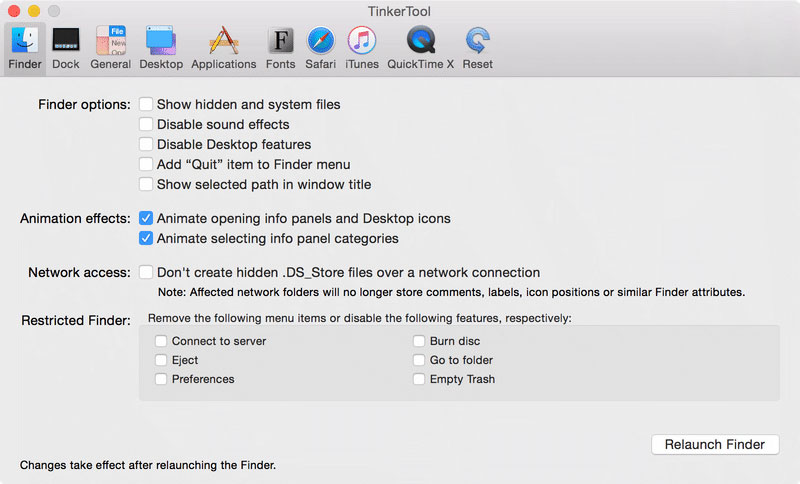The image size is (800, 484).
Task: Check Disable sound effects option
Action: 147,124
